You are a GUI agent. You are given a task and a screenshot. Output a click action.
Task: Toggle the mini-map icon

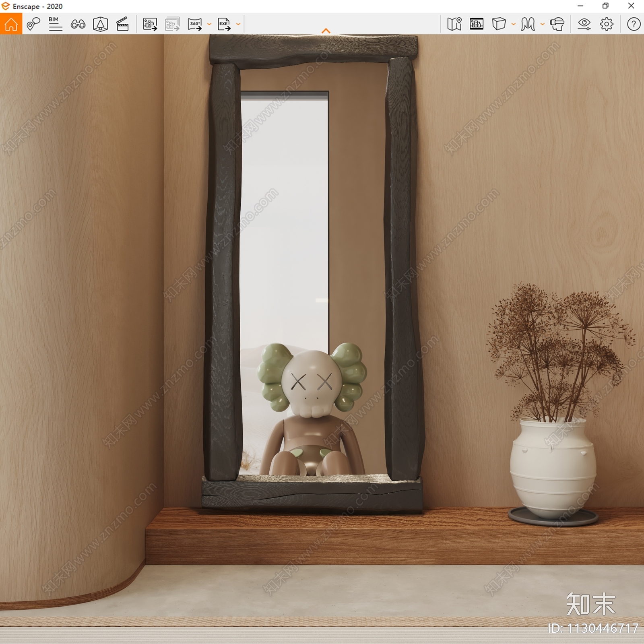[454, 24]
